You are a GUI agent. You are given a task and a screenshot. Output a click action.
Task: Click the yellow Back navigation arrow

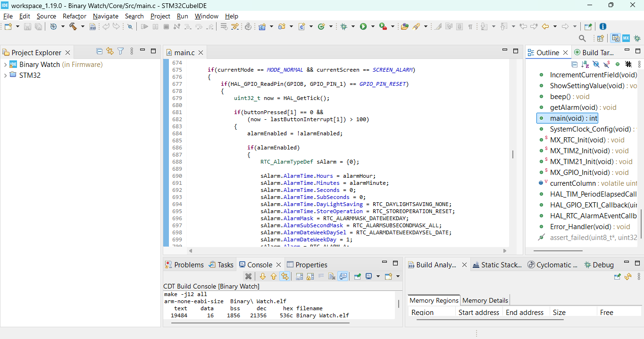tap(545, 26)
